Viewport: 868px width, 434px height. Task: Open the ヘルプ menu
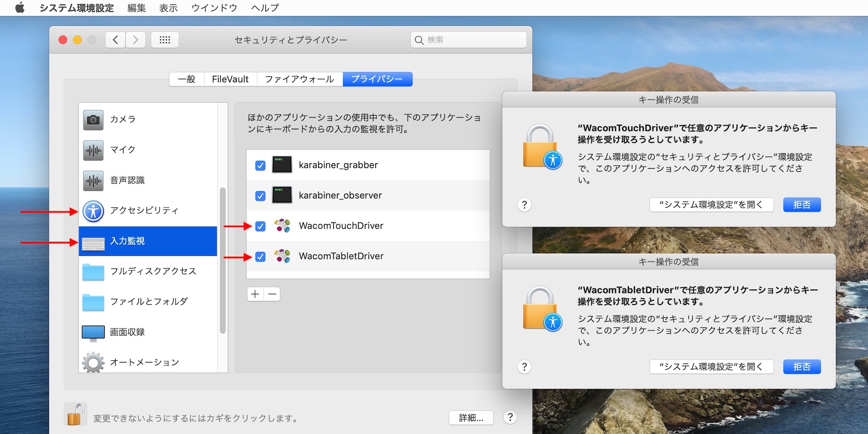point(265,8)
